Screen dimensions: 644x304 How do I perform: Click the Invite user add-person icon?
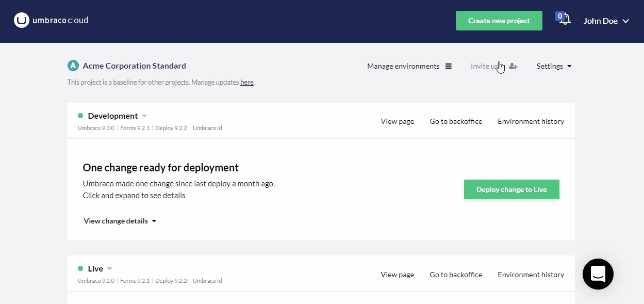(x=513, y=66)
